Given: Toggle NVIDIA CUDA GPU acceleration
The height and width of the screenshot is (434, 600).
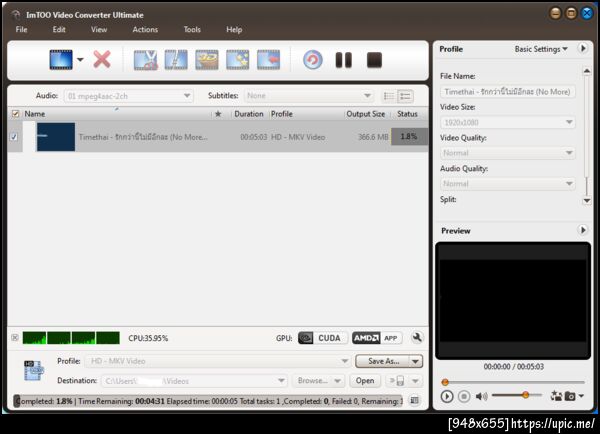Looking at the screenshot, I should (x=323, y=338).
